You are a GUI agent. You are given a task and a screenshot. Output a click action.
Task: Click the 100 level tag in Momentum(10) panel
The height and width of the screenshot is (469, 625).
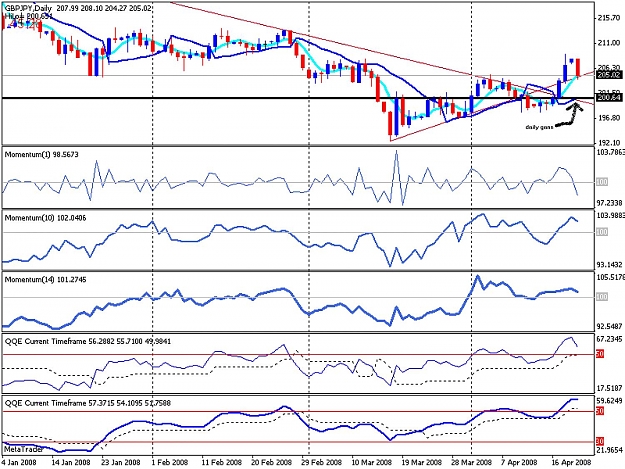(x=602, y=232)
